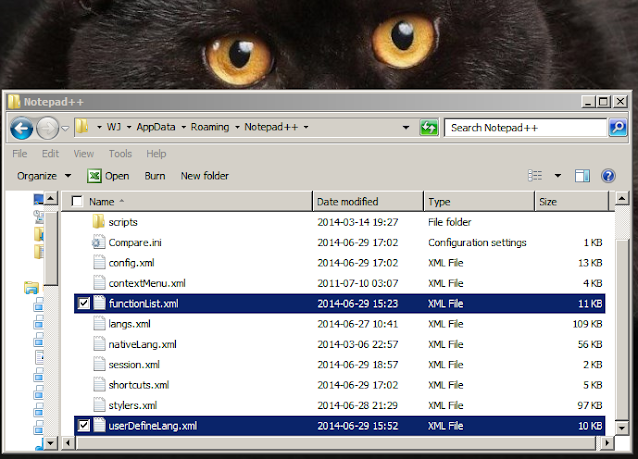Image resolution: width=638 pixels, height=459 pixels.
Task: Click the navigation pane scroll-up arrow
Action: 50,199
